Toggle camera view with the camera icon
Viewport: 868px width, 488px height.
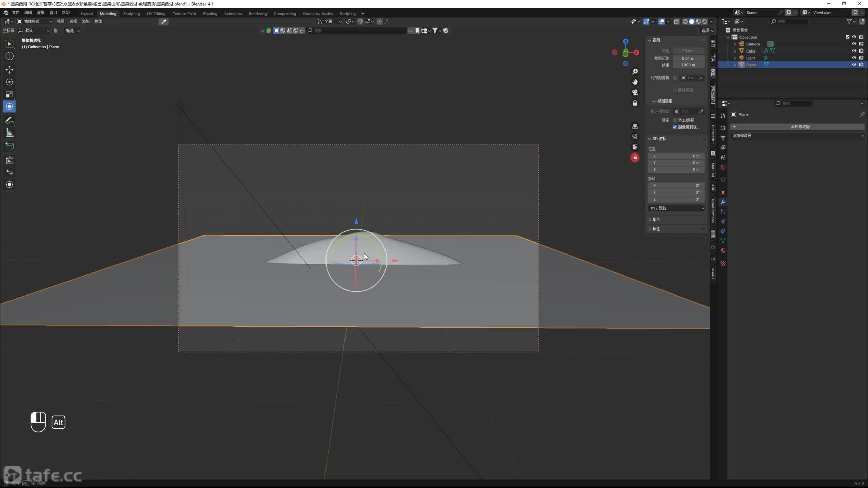pyautogui.click(x=635, y=93)
